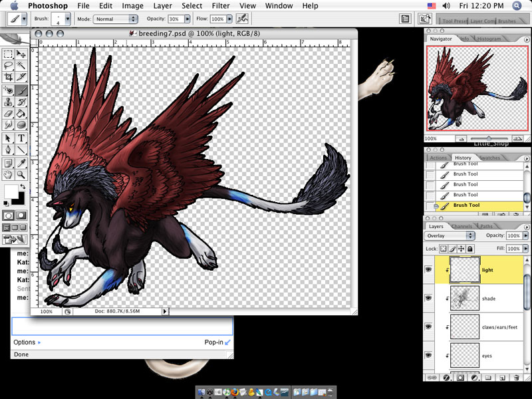Select the Clone Stamp tool
Viewport: 532px width, 399px height.
8,102
